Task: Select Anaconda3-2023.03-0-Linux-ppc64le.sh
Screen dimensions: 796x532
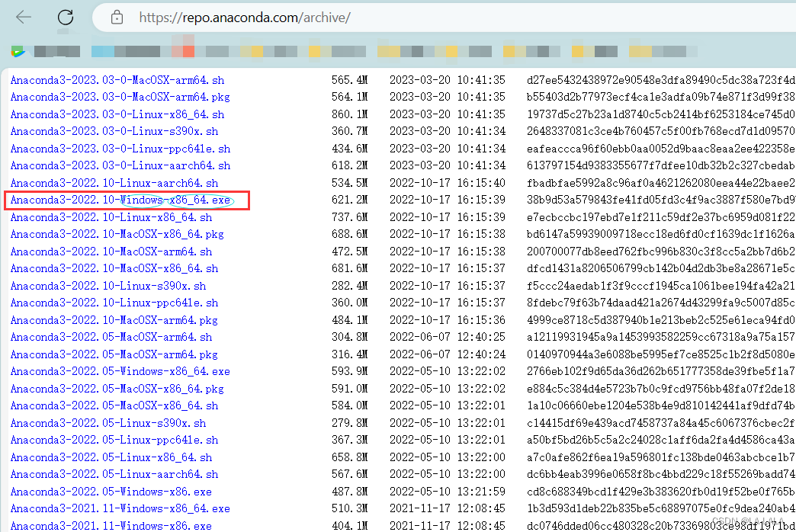Action: (120, 149)
